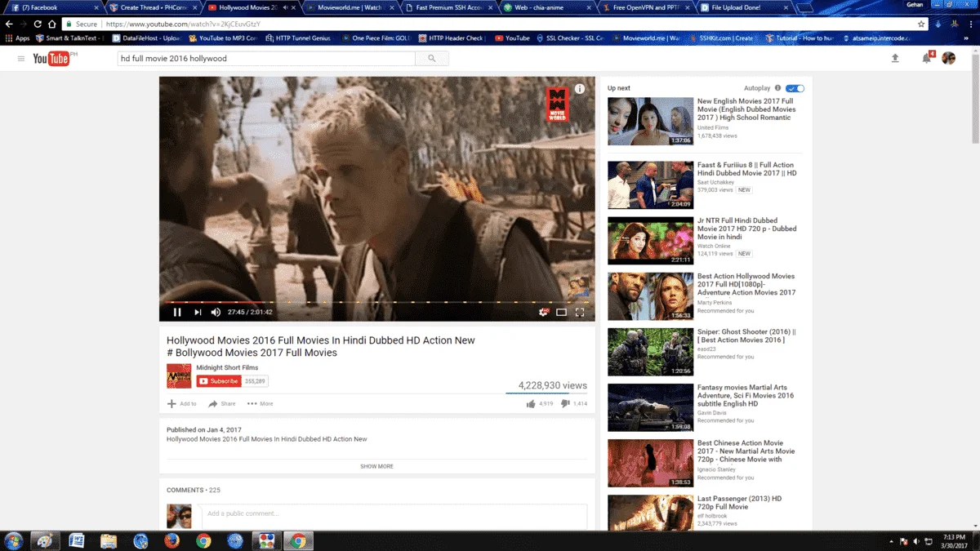Toggle the Autoplay switch

pos(795,88)
